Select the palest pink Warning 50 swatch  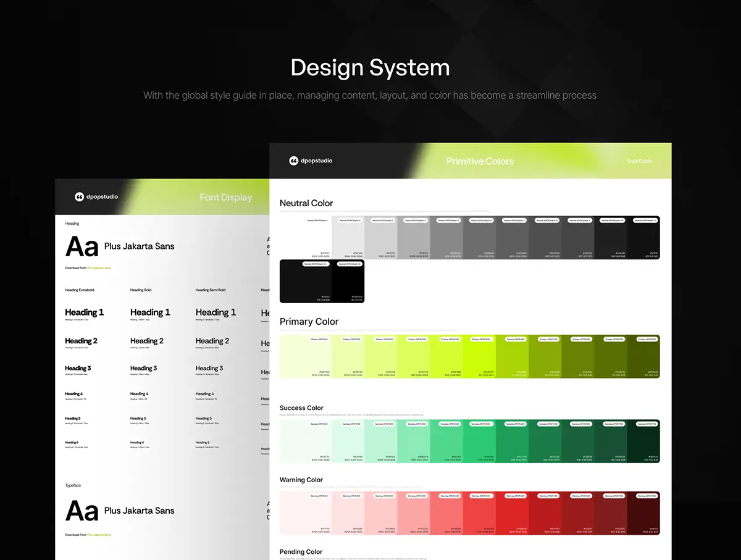[x=306, y=513]
